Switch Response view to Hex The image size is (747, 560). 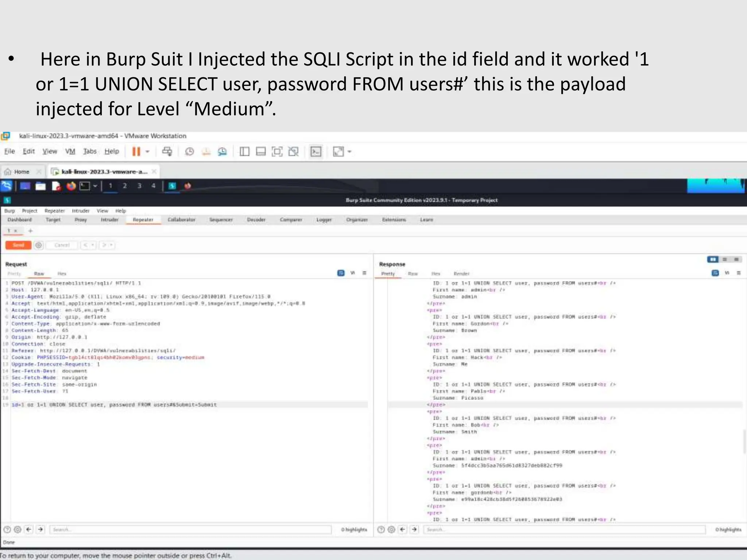coord(436,274)
